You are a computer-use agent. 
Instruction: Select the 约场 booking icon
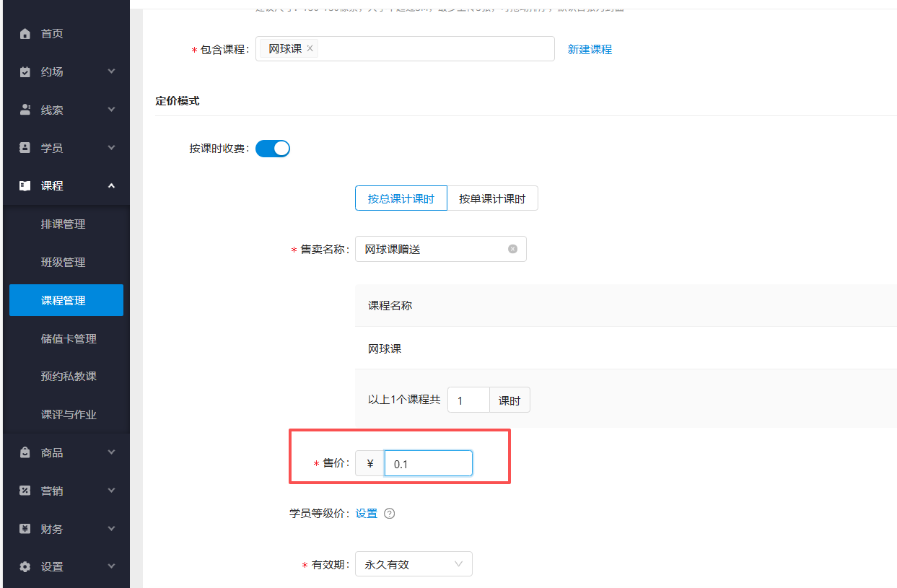pos(25,71)
